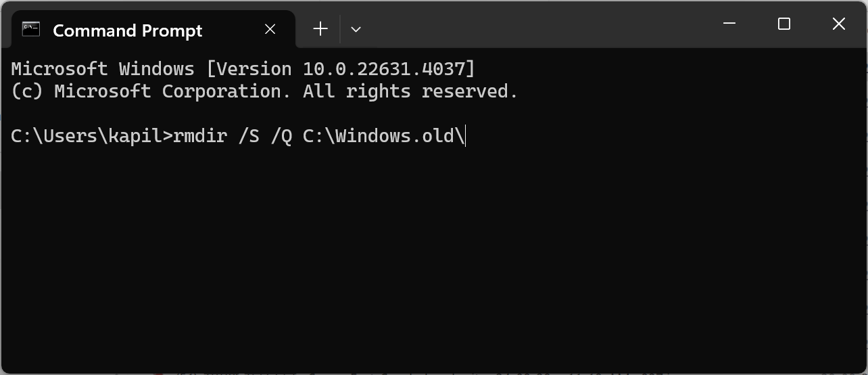Expand the new tab profile dropdown chevron
The height and width of the screenshot is (375, 868).
[356, 29]
